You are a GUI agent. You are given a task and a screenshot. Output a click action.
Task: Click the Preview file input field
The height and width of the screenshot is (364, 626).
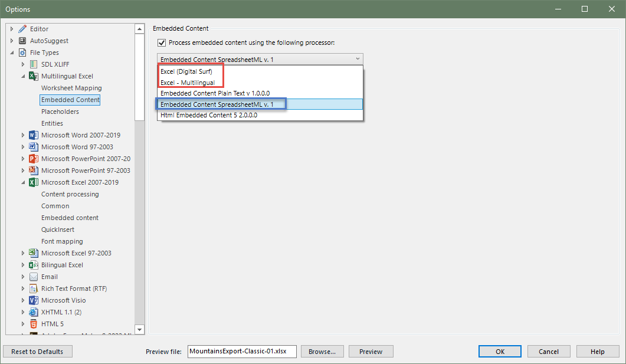point(242,352)
